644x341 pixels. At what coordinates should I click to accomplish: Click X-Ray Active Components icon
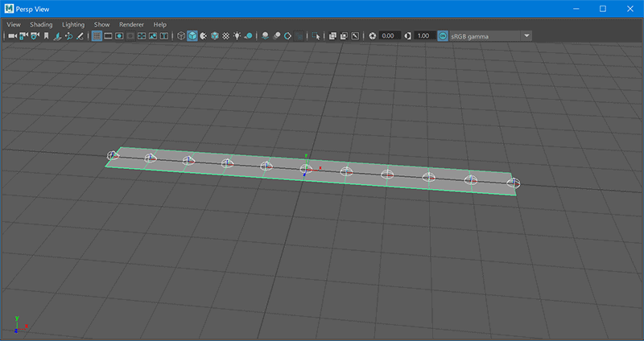click(x=345, y=36)
